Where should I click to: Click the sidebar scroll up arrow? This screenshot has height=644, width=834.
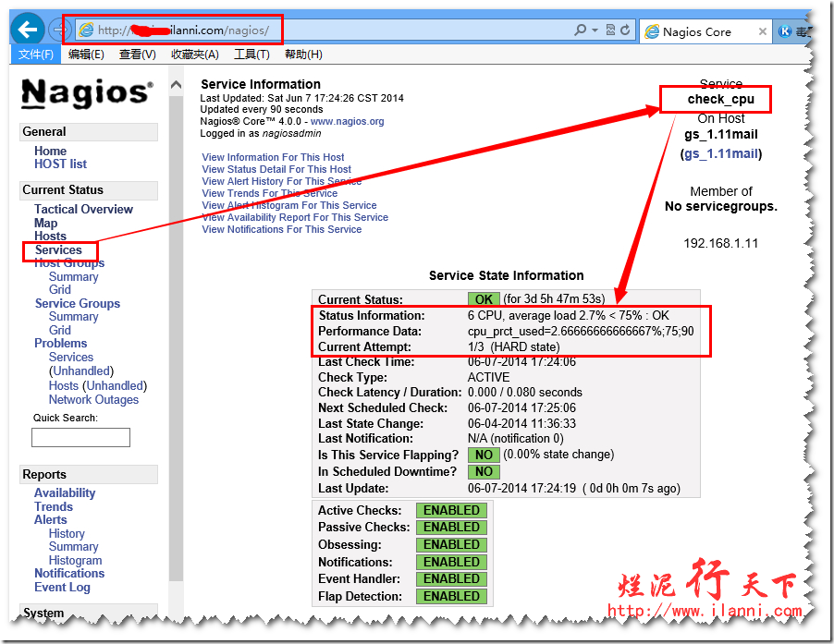click(x=176, y=85)
